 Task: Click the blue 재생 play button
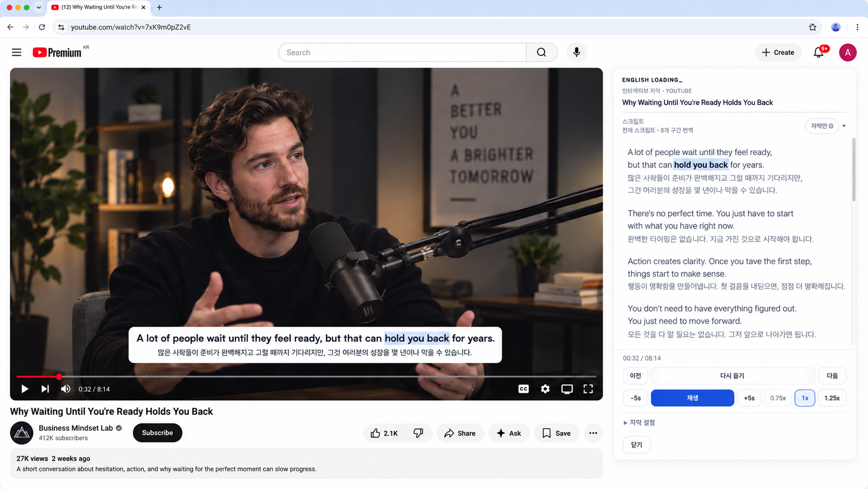tap(693, 398)
